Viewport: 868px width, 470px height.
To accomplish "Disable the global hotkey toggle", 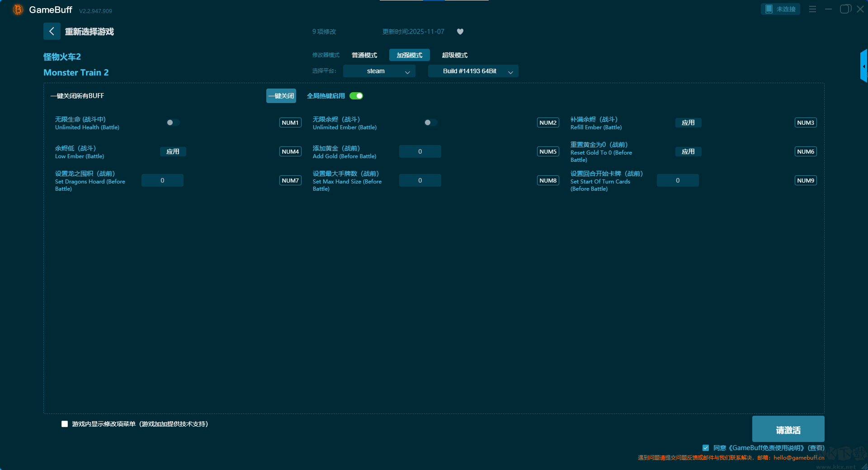I will 356,96.
